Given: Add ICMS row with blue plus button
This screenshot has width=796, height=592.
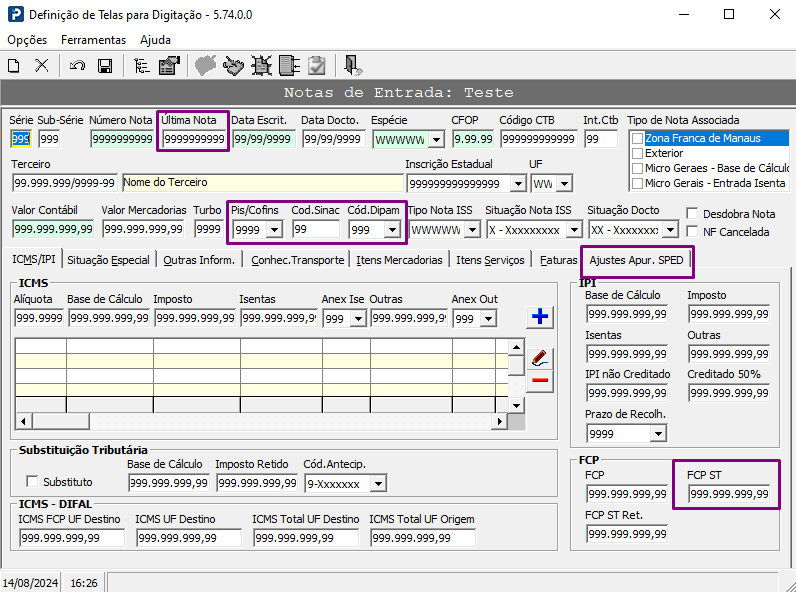Looking at the screenshot, I should 540,316.
